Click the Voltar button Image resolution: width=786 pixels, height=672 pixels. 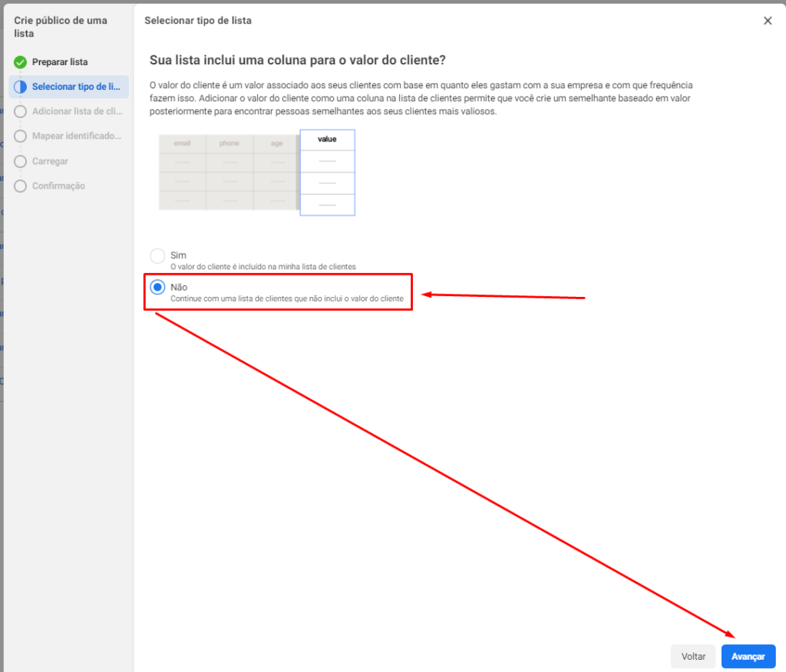tap(693, 656)
